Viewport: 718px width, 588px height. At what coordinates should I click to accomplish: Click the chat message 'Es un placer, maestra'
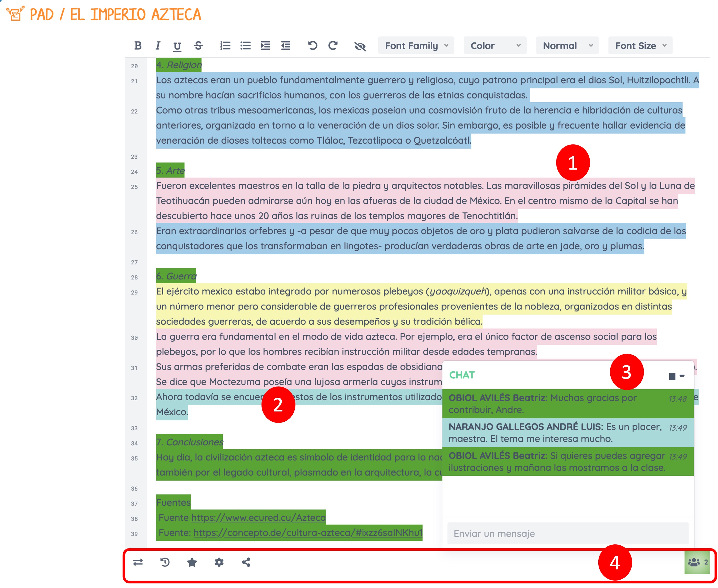[568, 433]
